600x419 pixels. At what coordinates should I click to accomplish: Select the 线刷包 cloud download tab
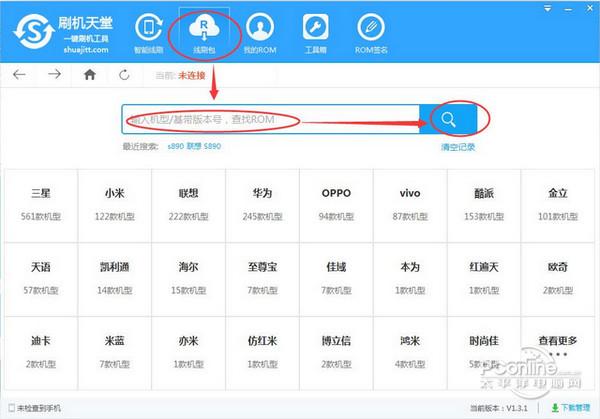click(x=204, y=34)
